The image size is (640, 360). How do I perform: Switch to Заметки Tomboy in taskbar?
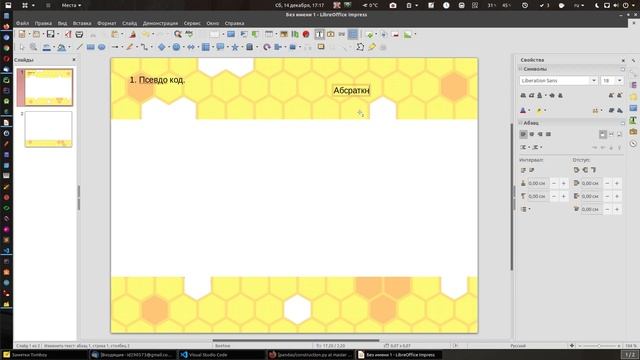coord(45,355)
